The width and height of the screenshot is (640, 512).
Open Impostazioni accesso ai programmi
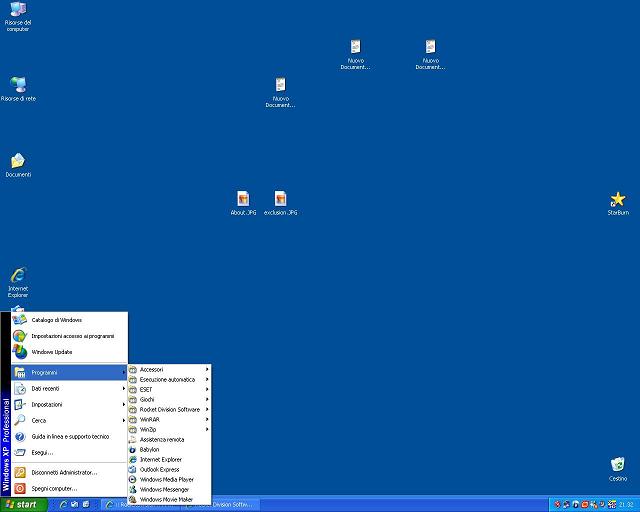pyautogui.click(x=69, y=336)
